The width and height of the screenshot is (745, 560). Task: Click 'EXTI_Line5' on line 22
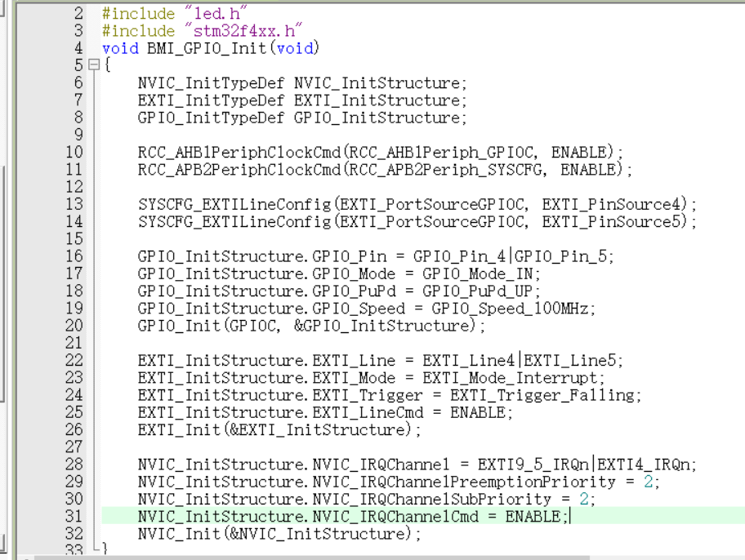pyautogui.click(x=569, y=361)
